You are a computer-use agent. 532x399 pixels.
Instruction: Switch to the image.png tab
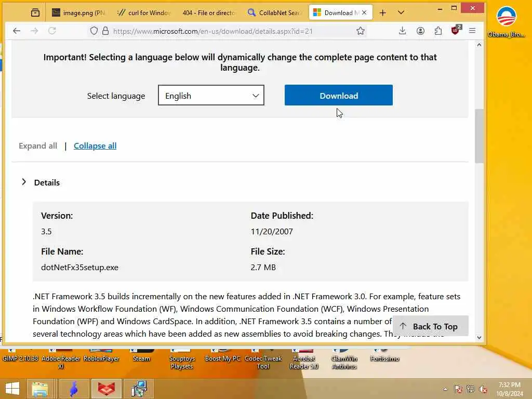pos(79,13)
